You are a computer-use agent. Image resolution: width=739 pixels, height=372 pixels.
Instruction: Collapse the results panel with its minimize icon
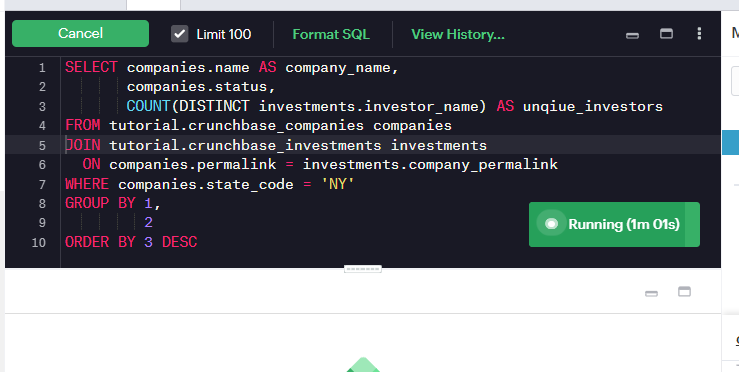coord(651,294)
